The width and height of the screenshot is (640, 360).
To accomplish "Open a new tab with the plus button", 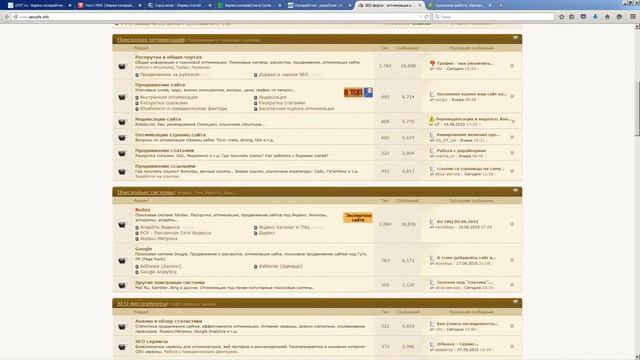I will [501, 5].
